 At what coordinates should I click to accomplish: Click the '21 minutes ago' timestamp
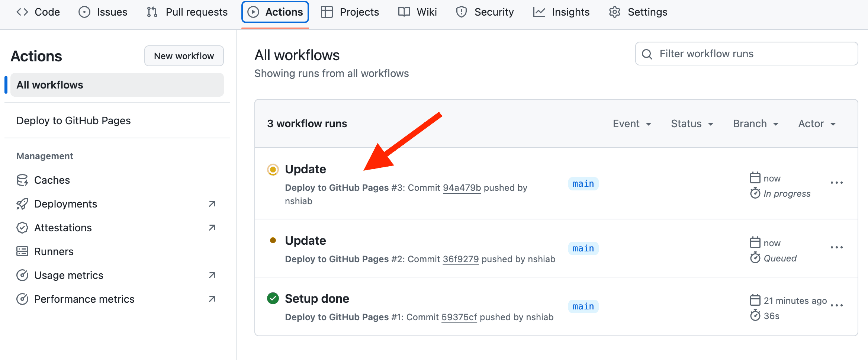pos(795,300)
